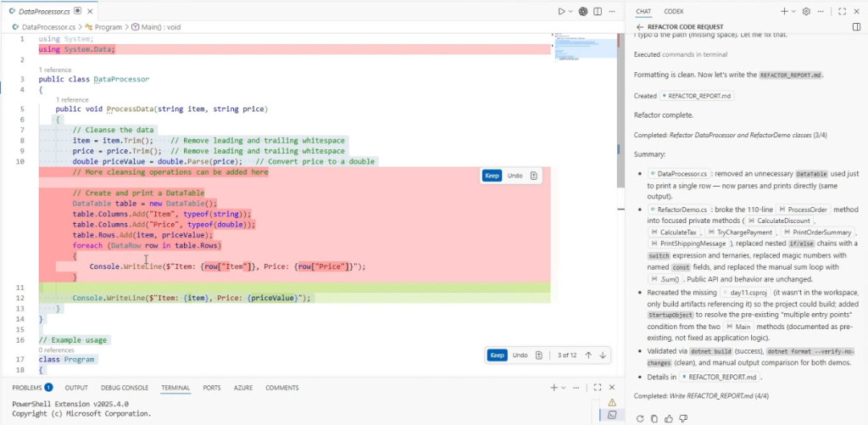
Task: Open the ChatGPT Codex icon in editor toolbar
Action: click(583, 11)
